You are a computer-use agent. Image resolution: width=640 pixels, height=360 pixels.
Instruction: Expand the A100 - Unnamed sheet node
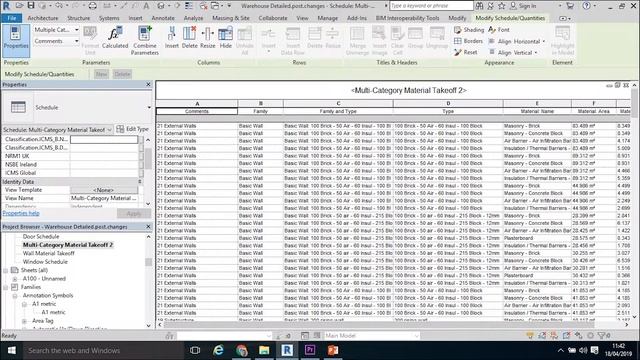(15, 279)
